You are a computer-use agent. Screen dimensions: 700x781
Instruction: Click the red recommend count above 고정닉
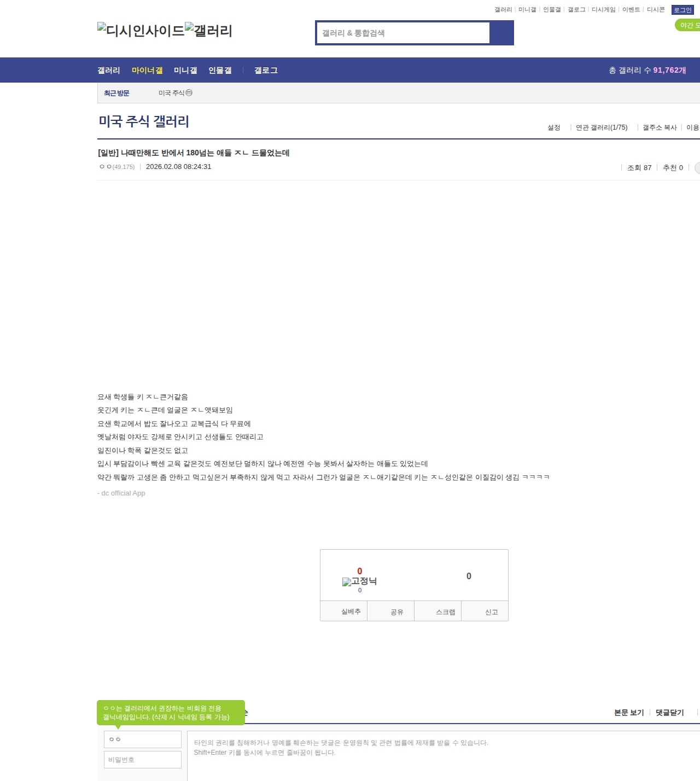tap(360, 571)
